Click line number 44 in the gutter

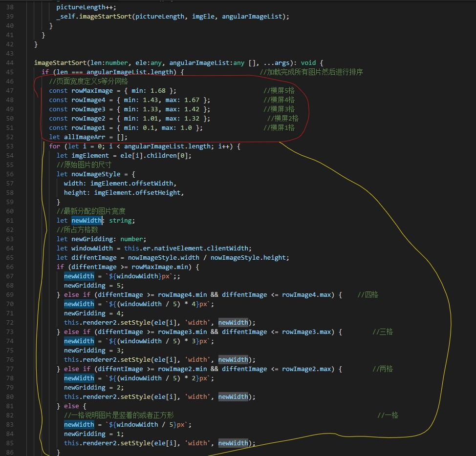click(x=10, y=63)
